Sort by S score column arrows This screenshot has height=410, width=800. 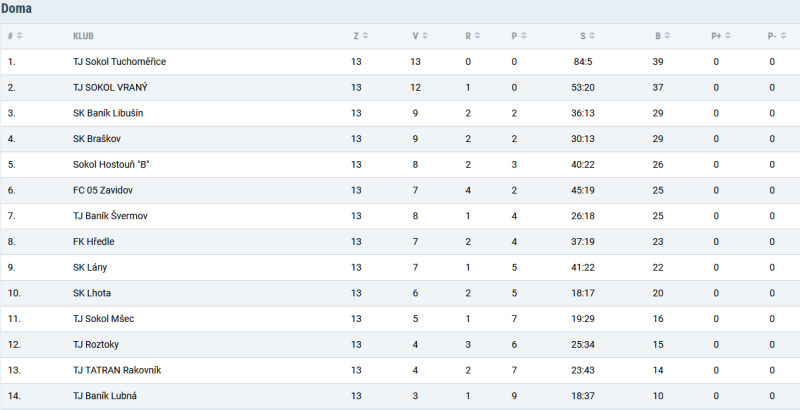coord(592,36)
